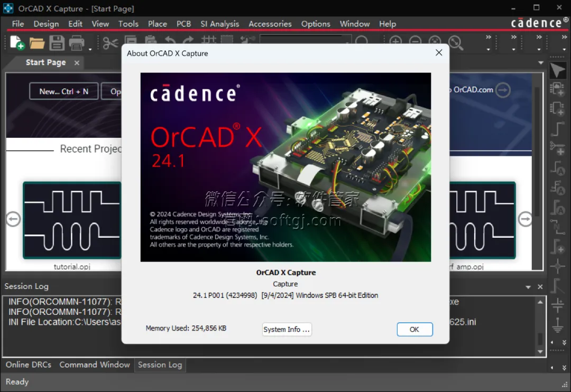Open the tutorial.opj project thumbnail
Viewport: 571px width, 392px height.
coord(72,220)
